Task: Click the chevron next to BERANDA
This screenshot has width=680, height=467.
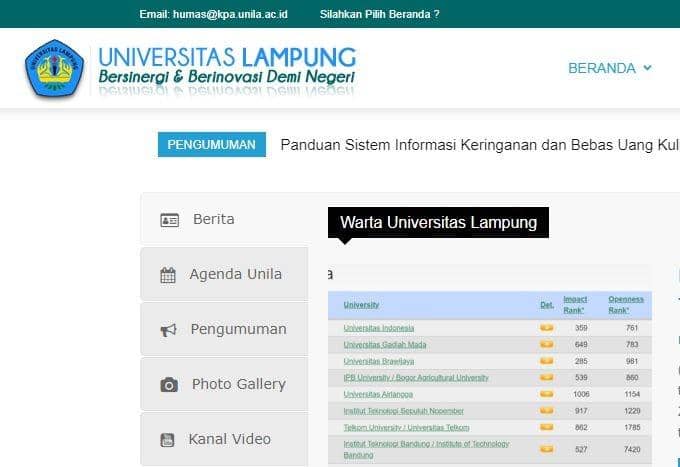Action: point(647,68)
